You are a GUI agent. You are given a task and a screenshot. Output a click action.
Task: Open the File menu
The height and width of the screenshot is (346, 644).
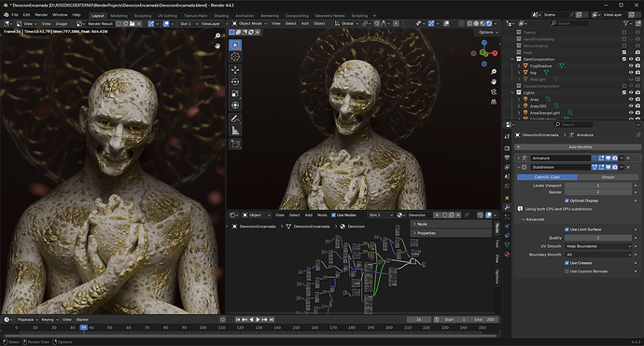pos(15,15)
